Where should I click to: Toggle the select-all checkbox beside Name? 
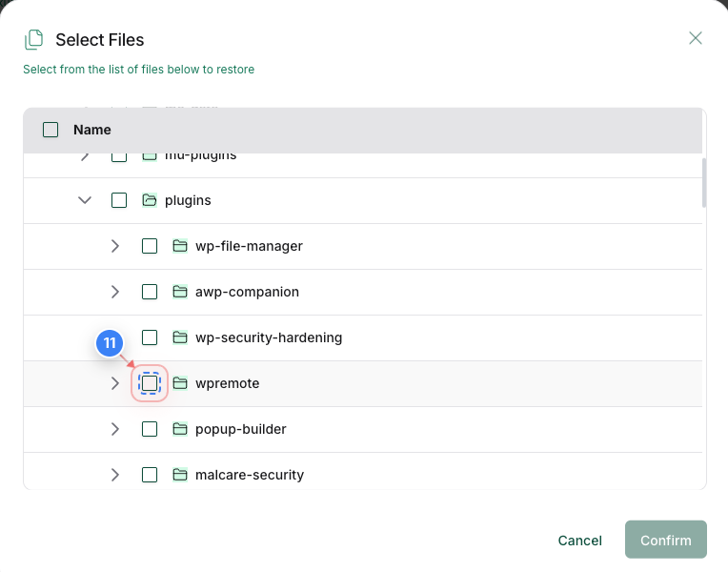pos(51,130)
